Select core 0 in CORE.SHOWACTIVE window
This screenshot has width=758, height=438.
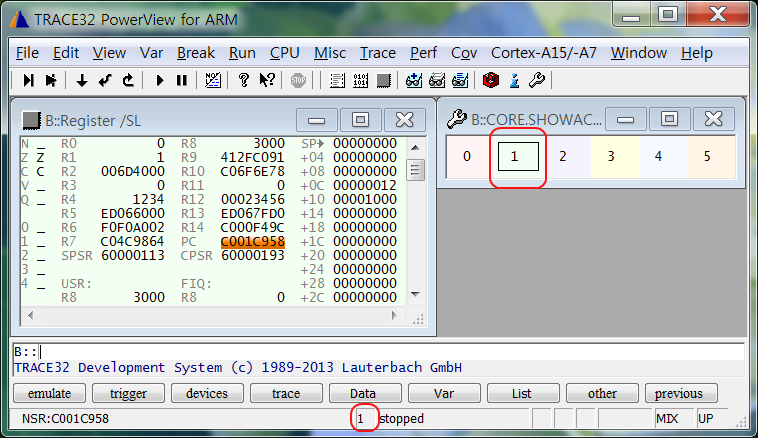point(467,156)
